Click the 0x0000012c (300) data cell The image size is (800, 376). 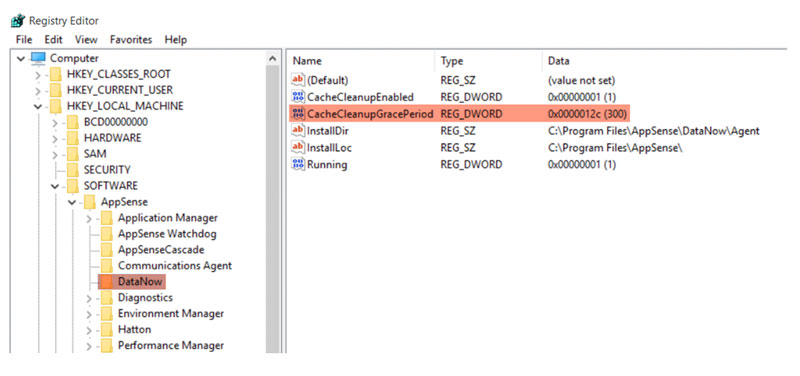click(587, 114)
